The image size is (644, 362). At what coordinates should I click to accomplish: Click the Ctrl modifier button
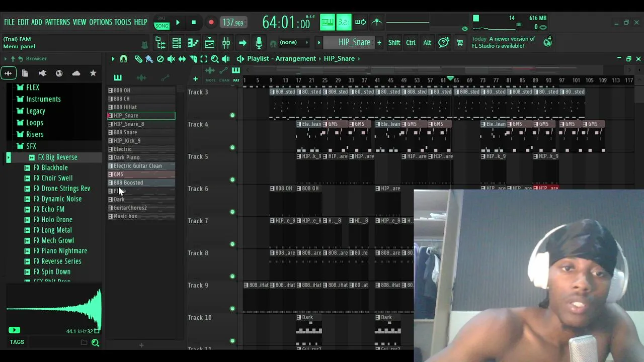pos(411,43)
